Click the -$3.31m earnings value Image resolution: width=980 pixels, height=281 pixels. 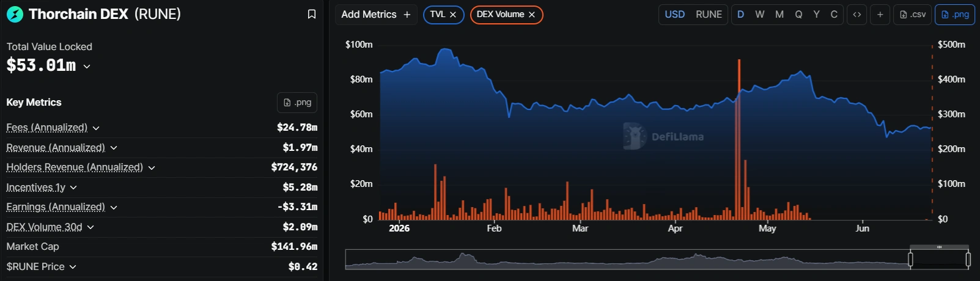[x=297, y=207]
